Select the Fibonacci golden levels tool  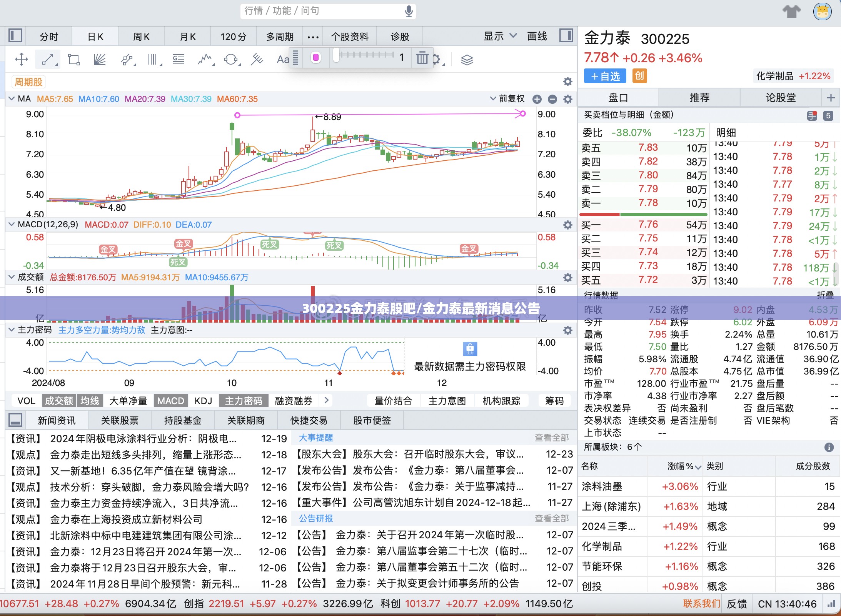click(179, 59)
